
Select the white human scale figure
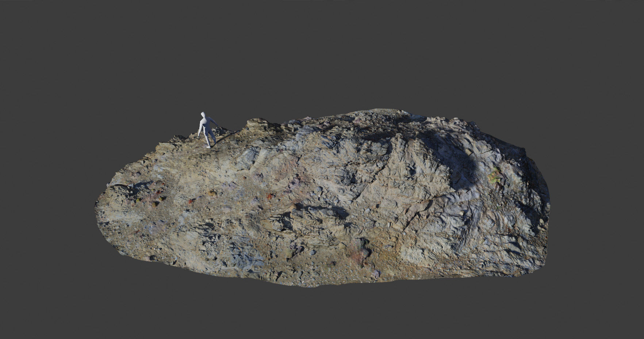(207, 130)
